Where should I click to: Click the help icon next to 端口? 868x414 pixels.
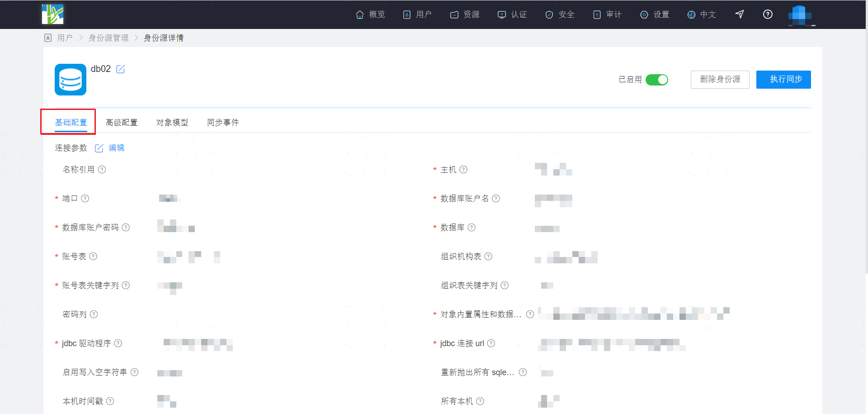click(85, 199)
